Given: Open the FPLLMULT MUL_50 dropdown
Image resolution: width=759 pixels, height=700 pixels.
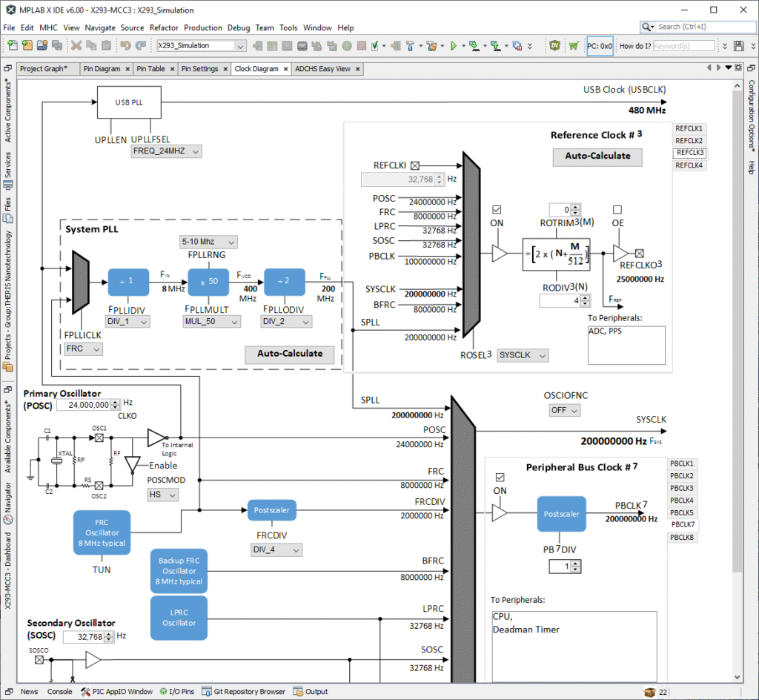Looking at the screenshot, I should click(x=211, y=321).
